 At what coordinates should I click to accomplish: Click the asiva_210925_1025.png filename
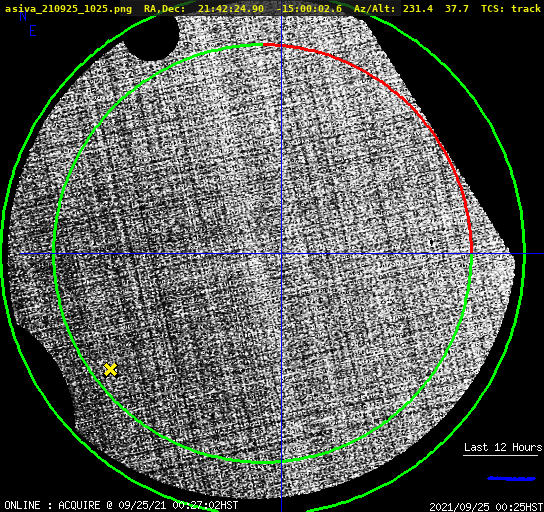point(68,8)
